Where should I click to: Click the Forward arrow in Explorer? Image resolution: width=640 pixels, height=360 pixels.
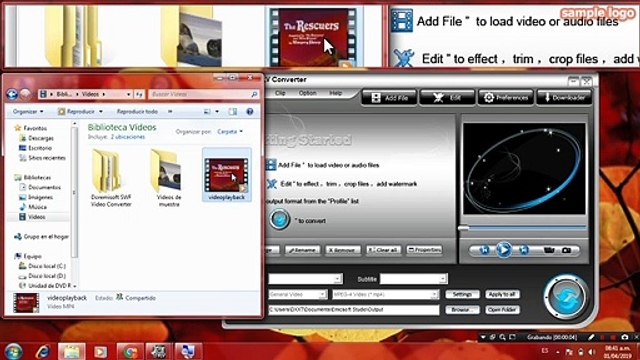pyautogui.click(x=25, y=94)
